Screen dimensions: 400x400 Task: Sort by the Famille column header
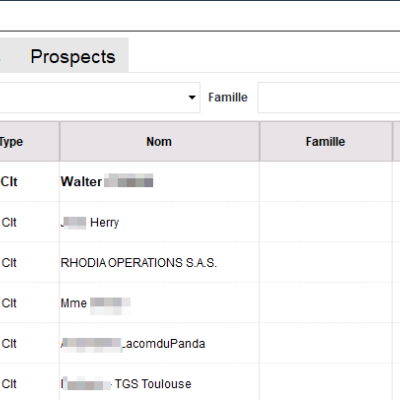tap(326, 142)
